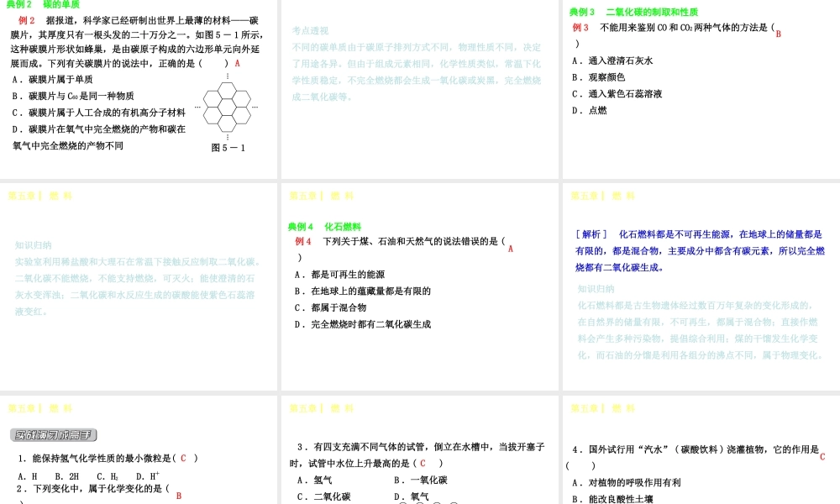Click the faded line starting 化石燃料都是古生物遗体
840x504 pixels.
(696, 306)
